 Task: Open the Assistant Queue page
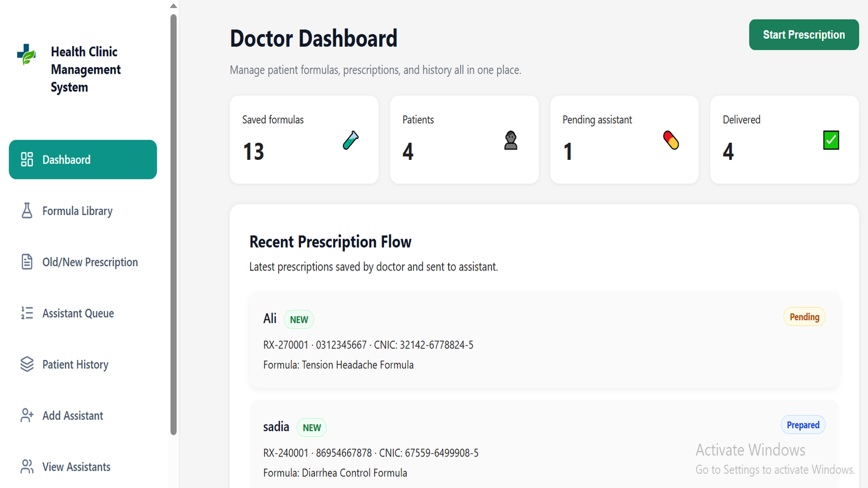83,313
